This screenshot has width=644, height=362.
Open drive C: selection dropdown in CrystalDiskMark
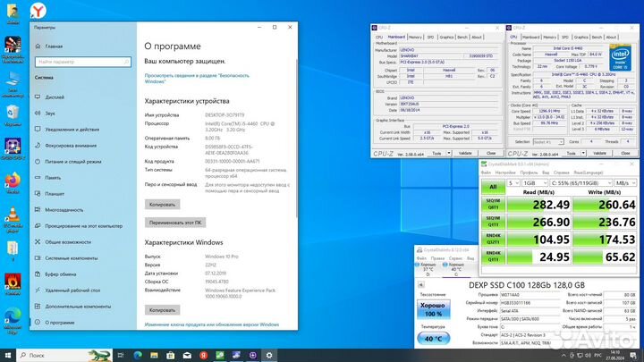[580, 183]
